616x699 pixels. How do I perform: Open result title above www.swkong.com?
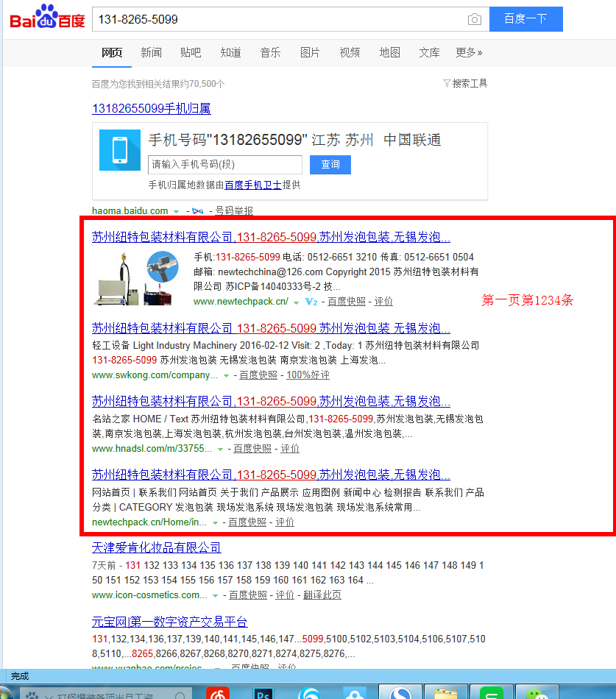coord(271,329)
